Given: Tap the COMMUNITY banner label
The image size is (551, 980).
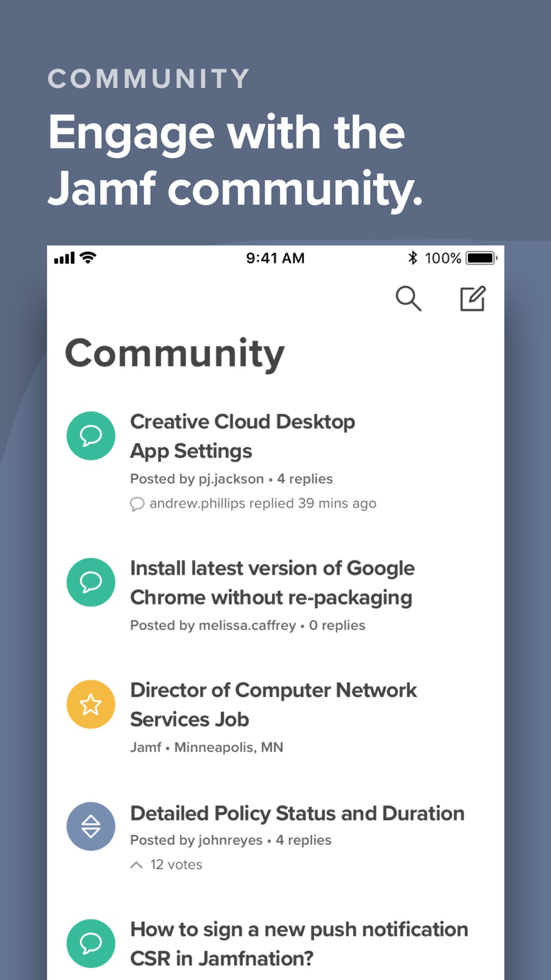Looking at the screenshot, I should [149, 78].
